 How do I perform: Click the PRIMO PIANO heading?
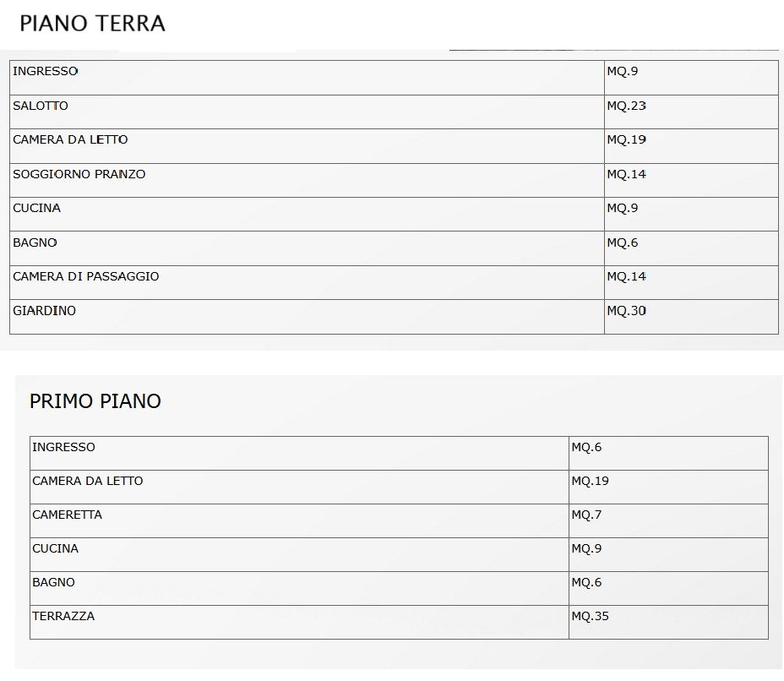tap(95, 401)
